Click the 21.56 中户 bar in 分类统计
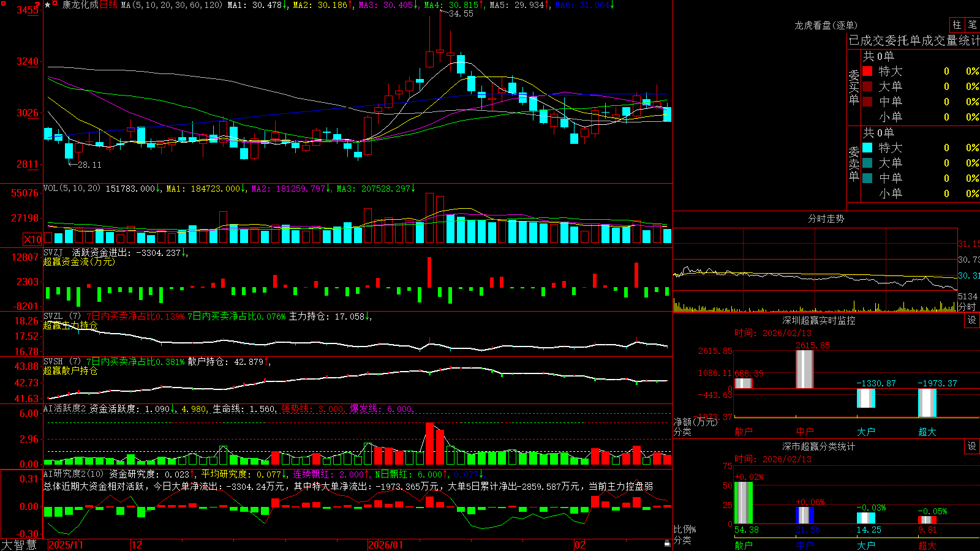980x551 pixels. [x=805, y=515]
